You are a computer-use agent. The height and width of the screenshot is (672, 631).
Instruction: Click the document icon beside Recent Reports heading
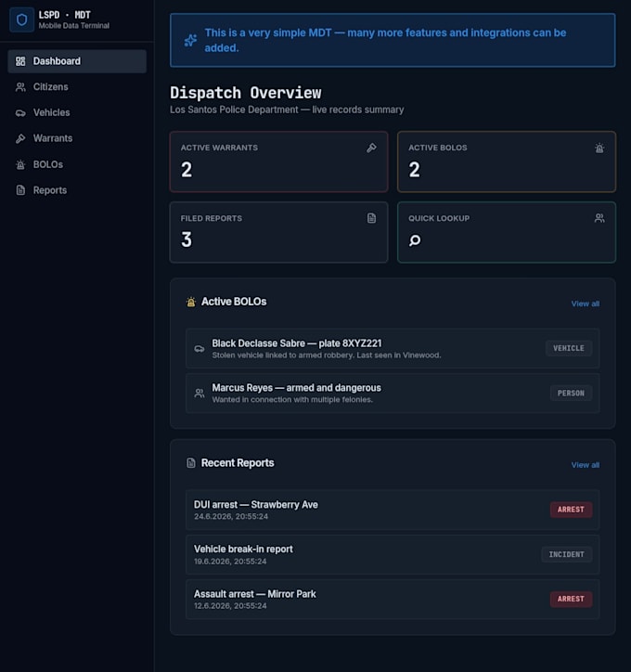pyautogui.click(x=191, y=463)
